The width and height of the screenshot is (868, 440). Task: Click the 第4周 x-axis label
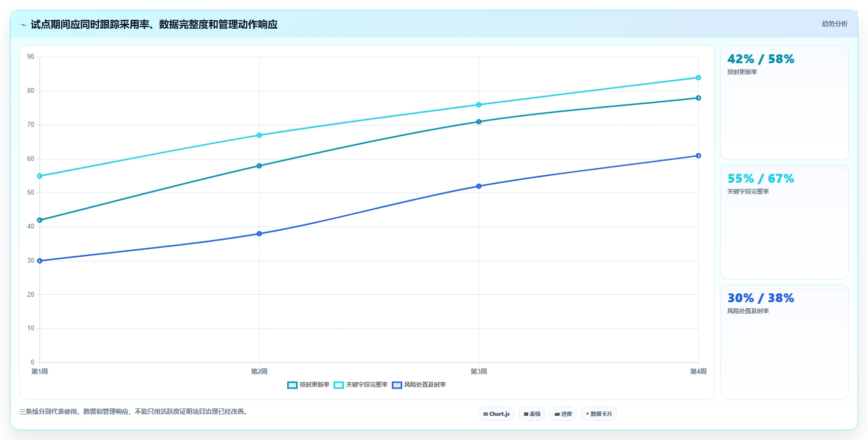698,371
